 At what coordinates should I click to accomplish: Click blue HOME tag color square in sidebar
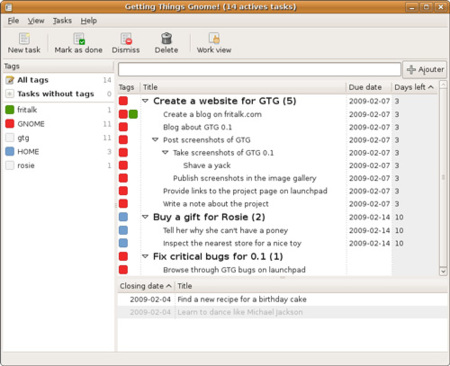10,152
